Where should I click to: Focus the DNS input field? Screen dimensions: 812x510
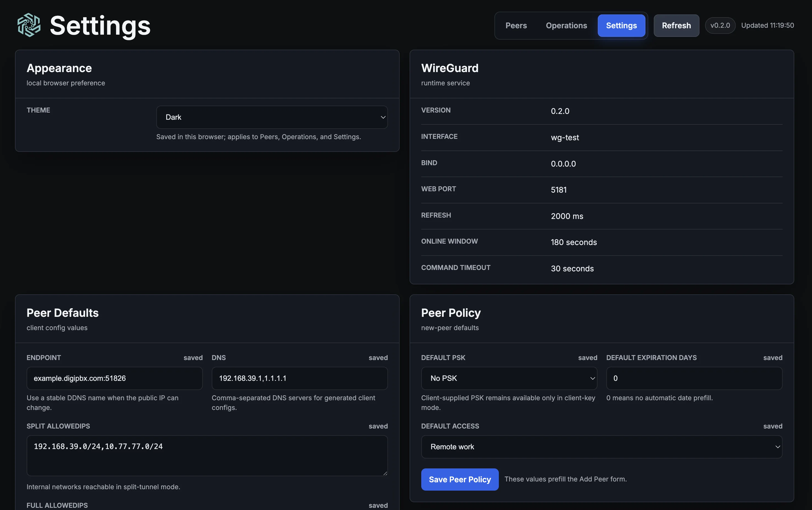pyautogui.click(x=299, y=378)
